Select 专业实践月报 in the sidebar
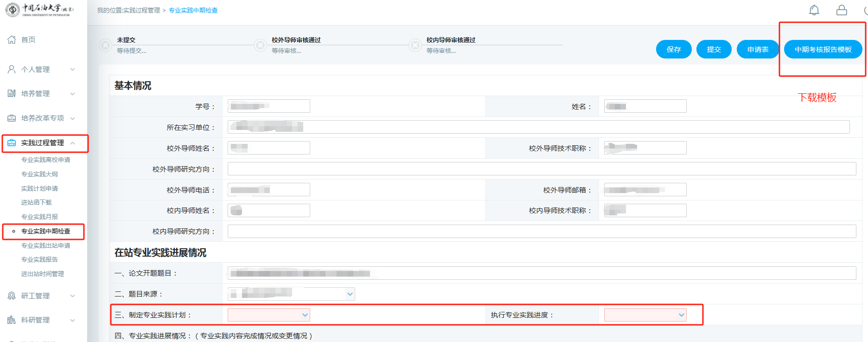 [39, 217]
